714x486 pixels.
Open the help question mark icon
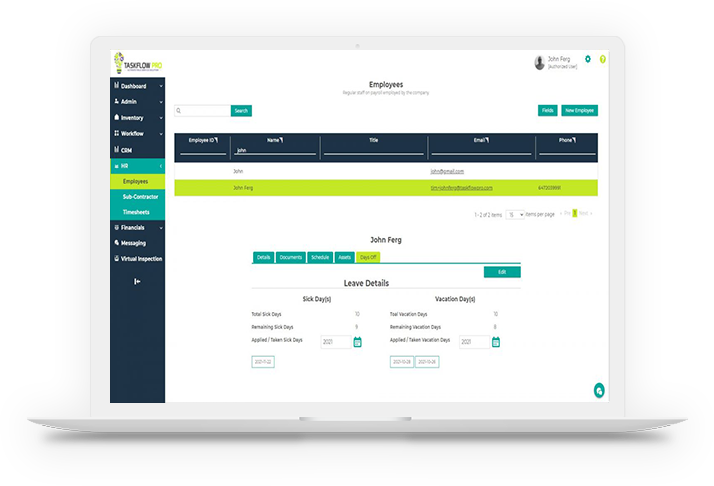pos(602,59)
